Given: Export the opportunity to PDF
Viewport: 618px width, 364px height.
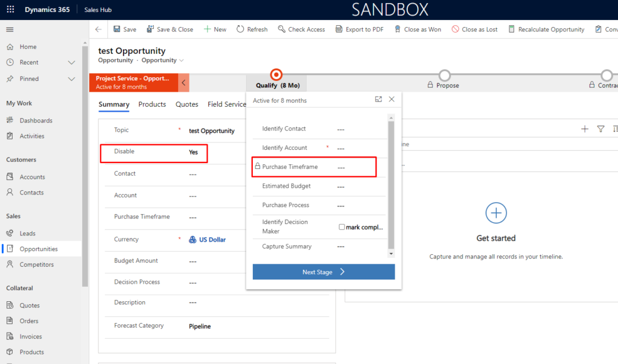Looking at the screenshot, I should pyautogui.click(x=360, y=29).
